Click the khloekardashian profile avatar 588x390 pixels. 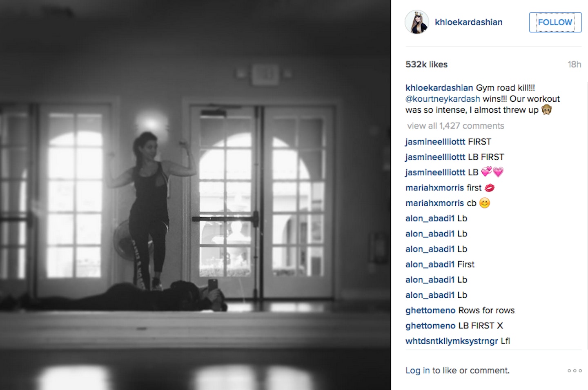[x=417, y=22]
